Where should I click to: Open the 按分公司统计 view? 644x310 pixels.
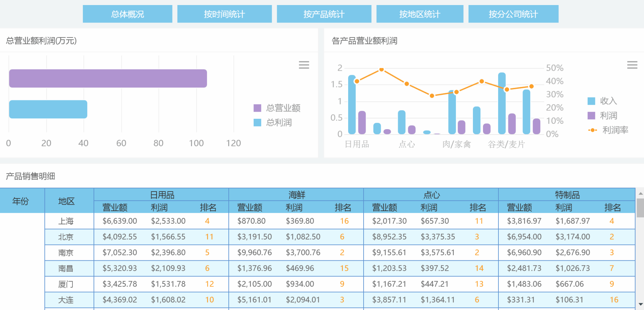tap(513, 14)
